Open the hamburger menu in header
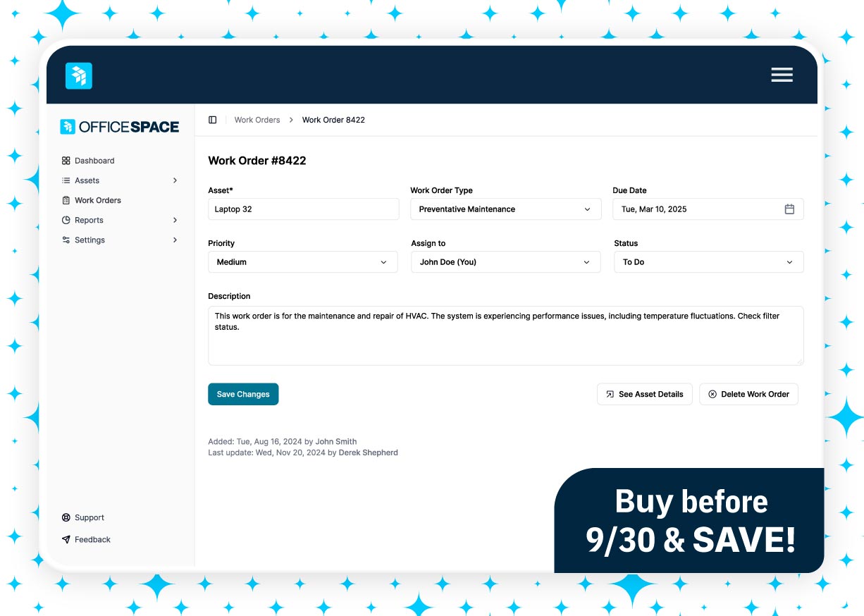This screenshot has width=864, height=616. (782, 75)
